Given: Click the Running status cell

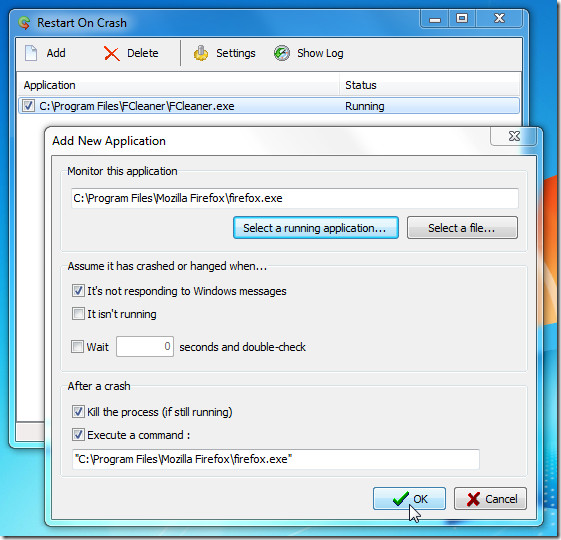Looking at the screenshot, I should pos(365,106).
